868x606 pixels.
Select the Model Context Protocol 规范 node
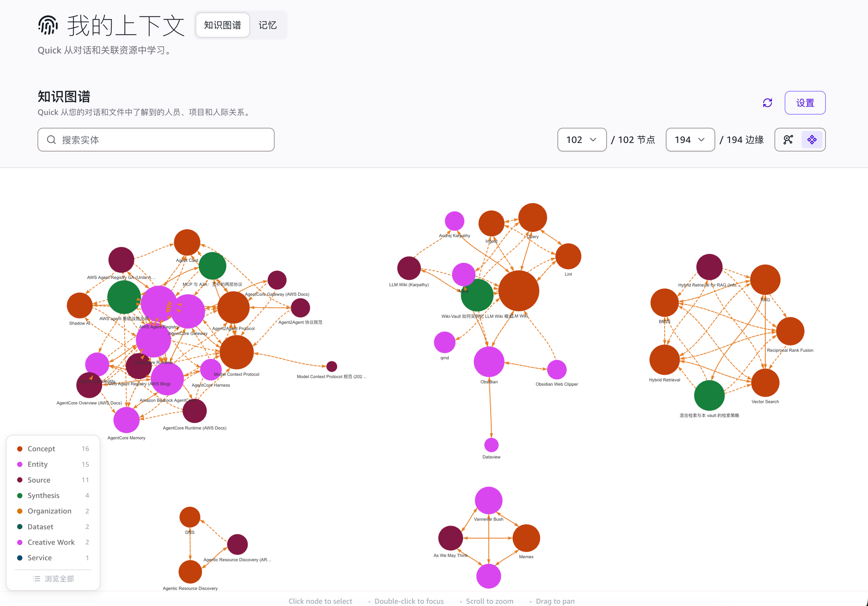(332, 366)
